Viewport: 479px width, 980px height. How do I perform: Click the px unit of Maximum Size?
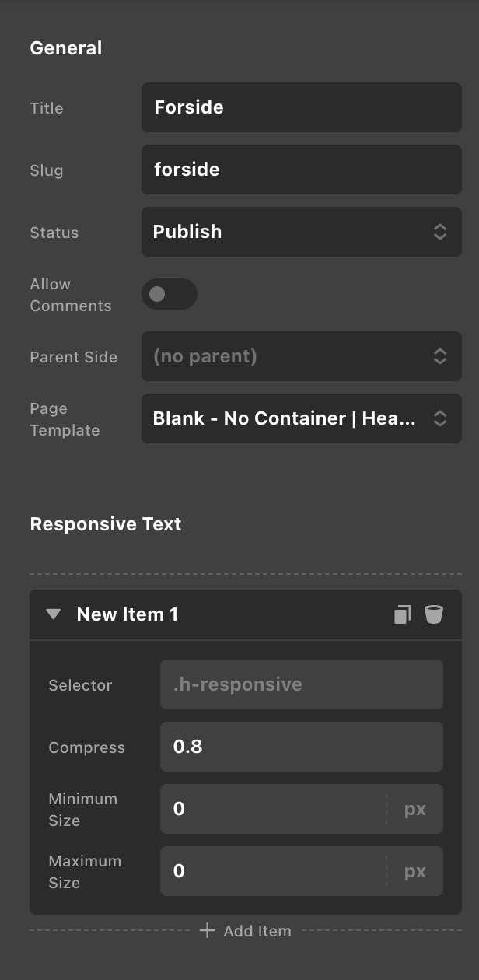pyautogui.click(x=415, y=871)
